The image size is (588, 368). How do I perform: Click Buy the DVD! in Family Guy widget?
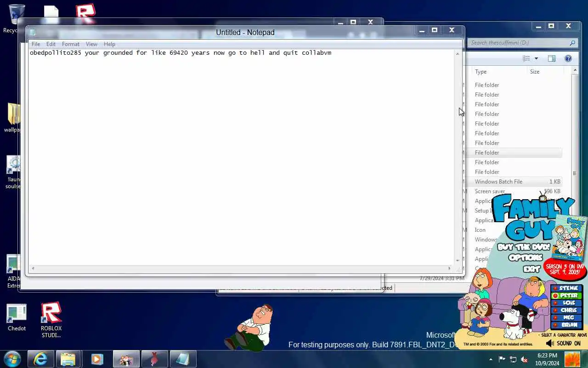pyautogui.click(x=523, y=247)
